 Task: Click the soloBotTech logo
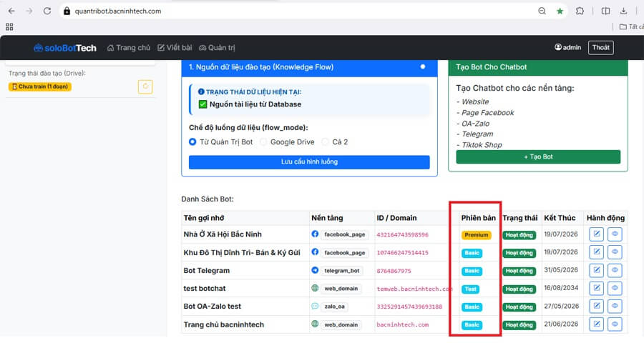pos(65,48)
